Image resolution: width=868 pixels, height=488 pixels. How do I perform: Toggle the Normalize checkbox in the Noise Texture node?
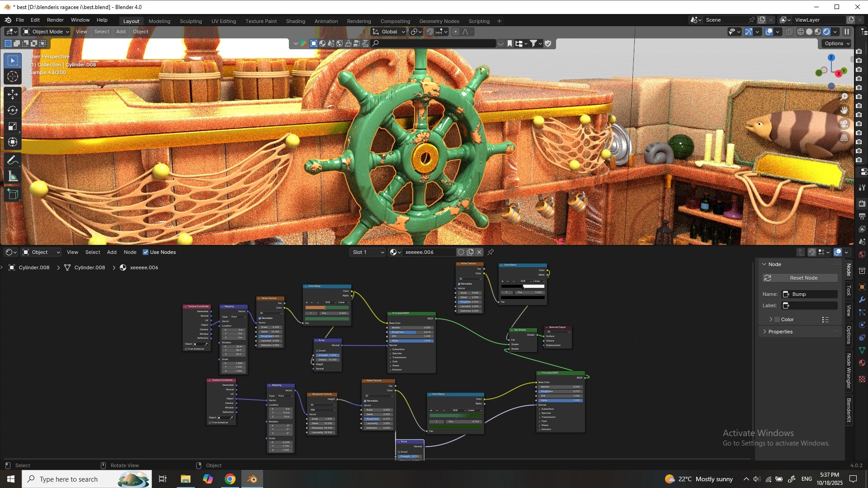click(x=259, y=318)
